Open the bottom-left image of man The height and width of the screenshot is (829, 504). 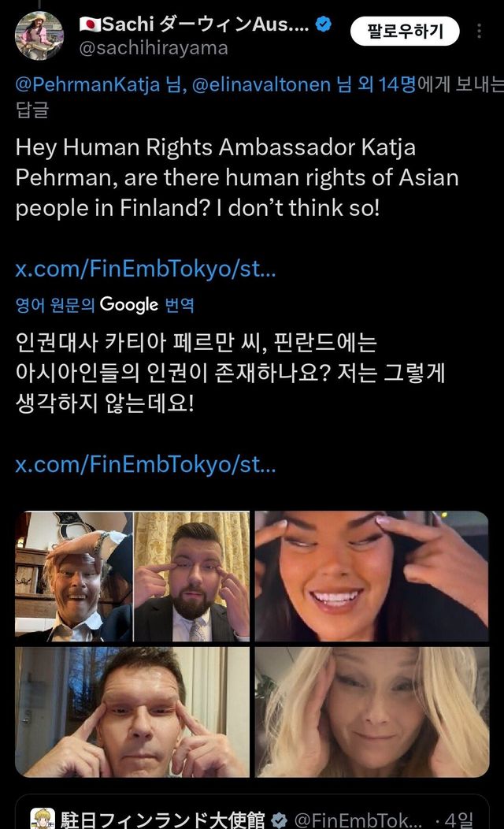coord(132,712)
